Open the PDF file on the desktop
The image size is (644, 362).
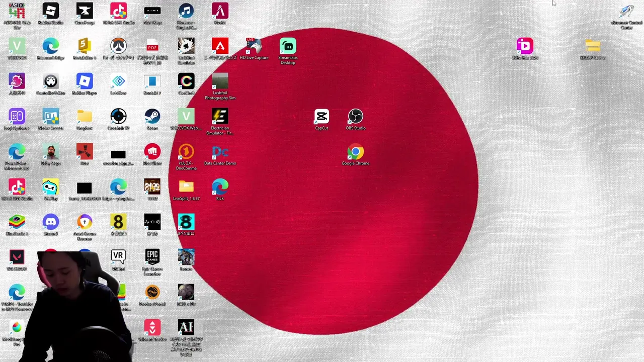click(152, 51)
